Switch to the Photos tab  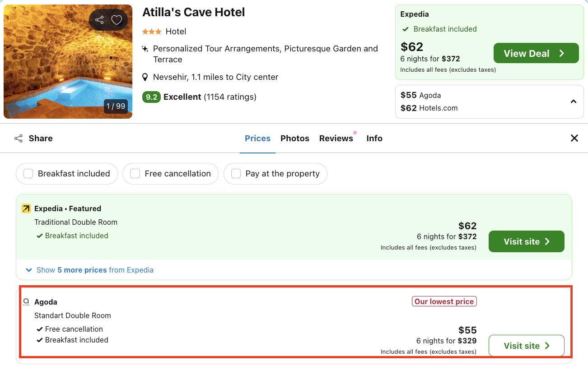click(294, 138)
